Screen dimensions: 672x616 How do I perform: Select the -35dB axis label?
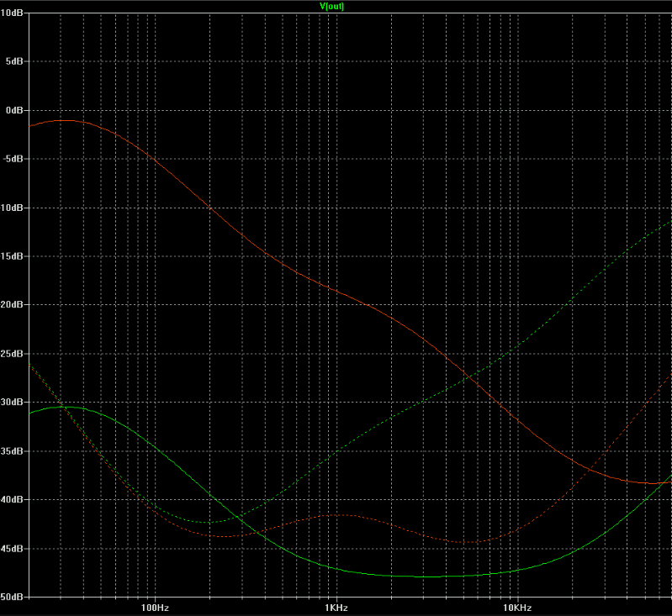click(x=12, y=450)
